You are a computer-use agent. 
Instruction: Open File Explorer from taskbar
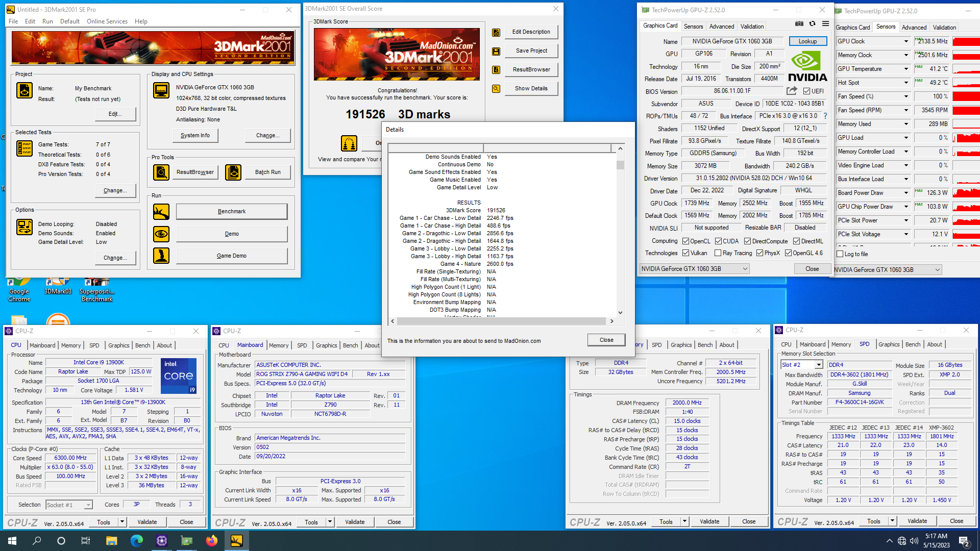(112, 541)
